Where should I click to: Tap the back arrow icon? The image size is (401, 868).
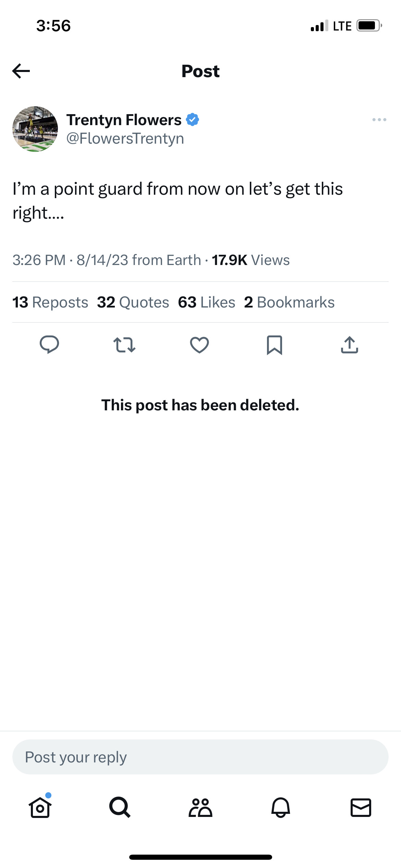pos(21,71)
